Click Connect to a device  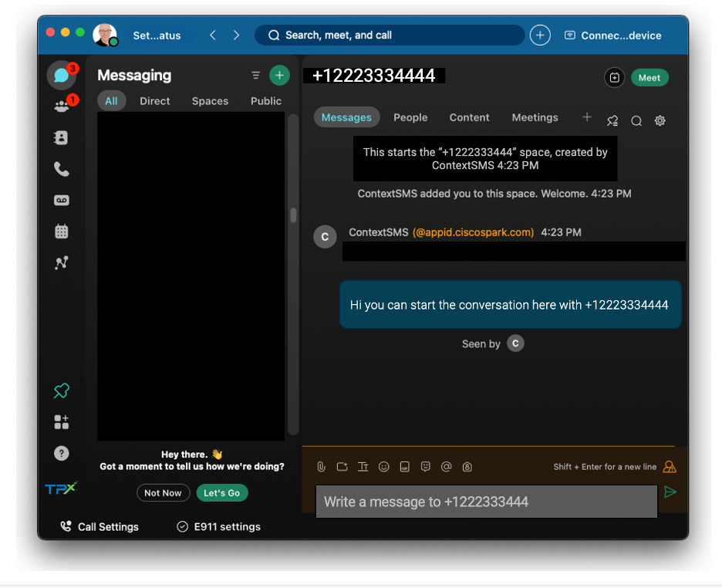[613, 35]
